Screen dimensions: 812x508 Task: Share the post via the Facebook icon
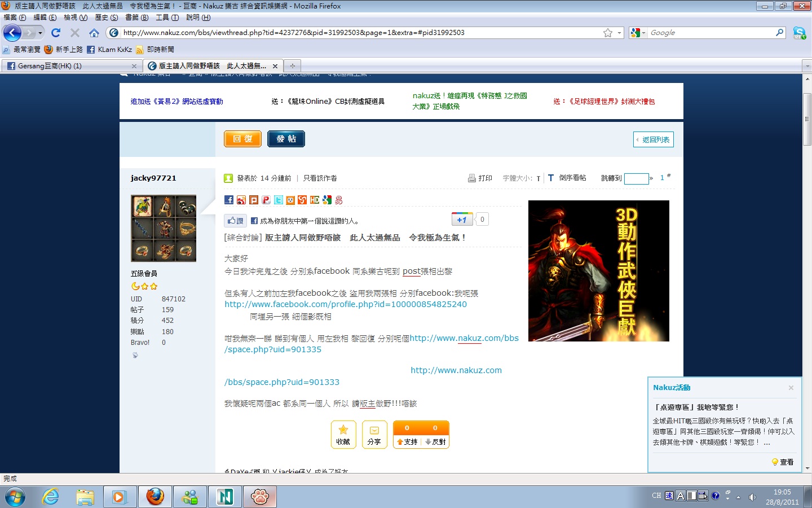tap(229, 200)
